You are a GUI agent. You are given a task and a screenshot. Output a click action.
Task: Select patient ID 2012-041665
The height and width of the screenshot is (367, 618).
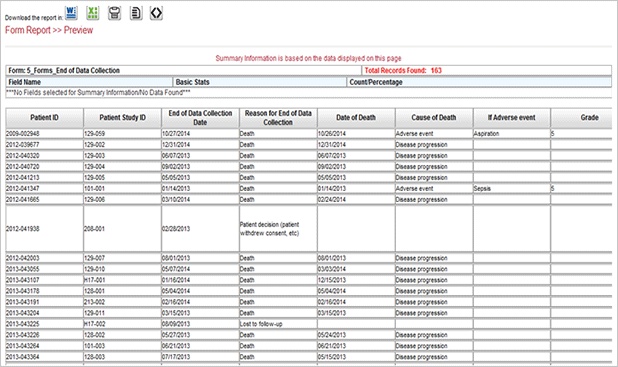pos(22,199)
